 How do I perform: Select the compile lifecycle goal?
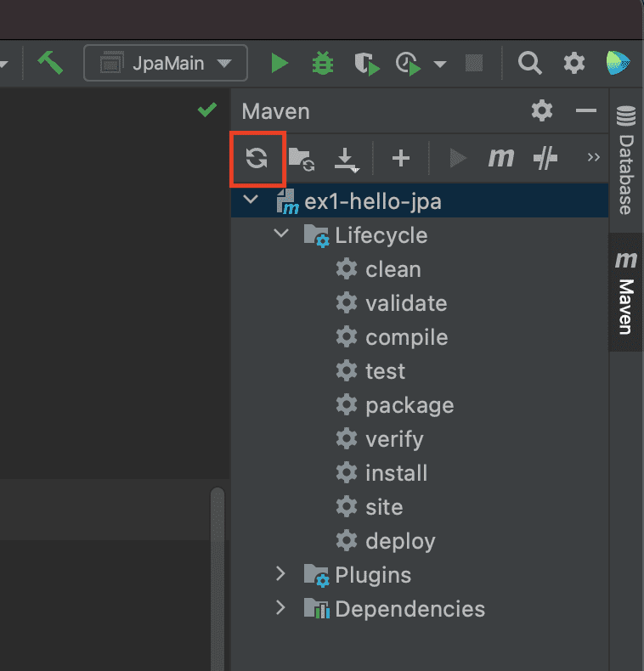407,338
